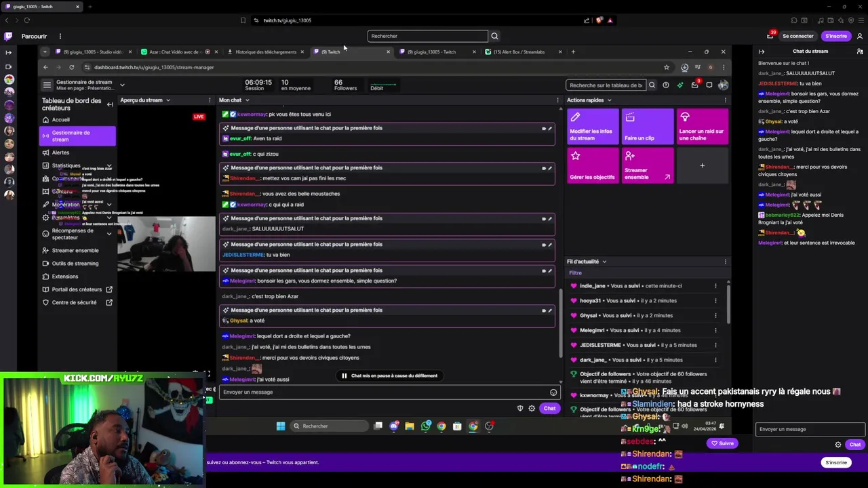Open Streamer ensemble in the sidebar

tap(75, 250)
